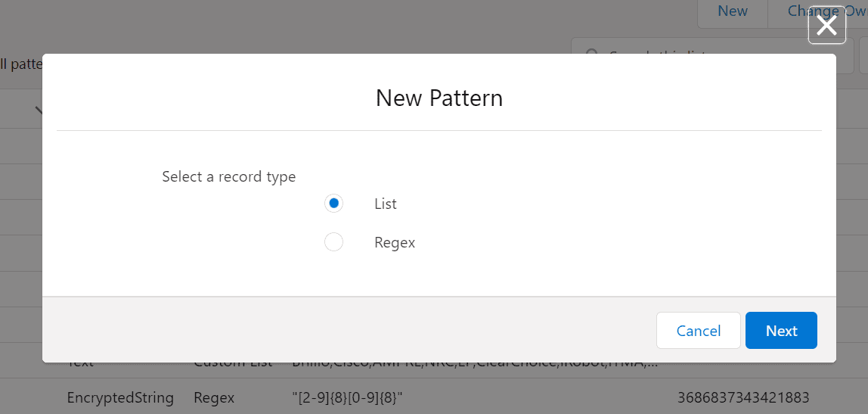Click the List option label
Screen dimensions: 868x414
pos(385,204)
